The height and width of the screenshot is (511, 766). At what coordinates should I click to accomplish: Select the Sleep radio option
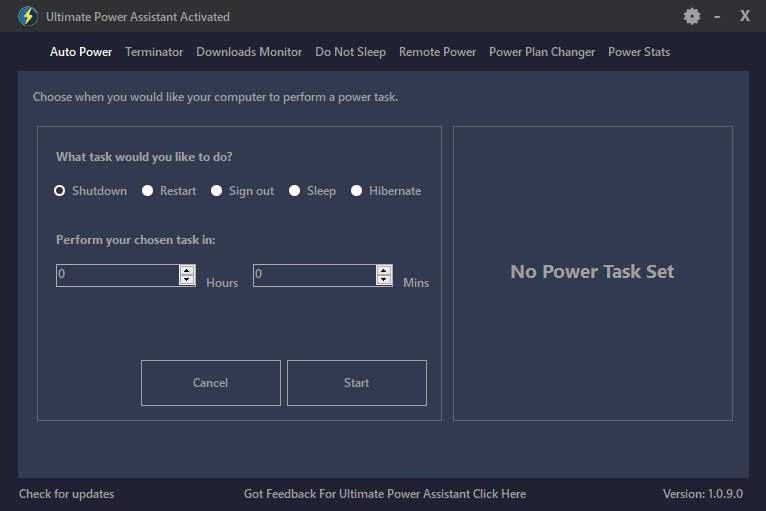tap(295, 191)
